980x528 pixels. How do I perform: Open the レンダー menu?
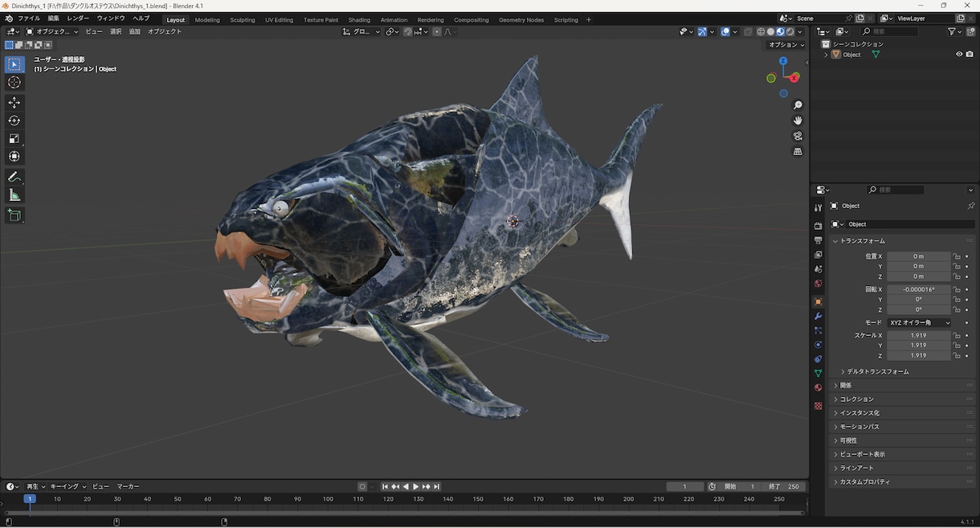click(78, 18)
